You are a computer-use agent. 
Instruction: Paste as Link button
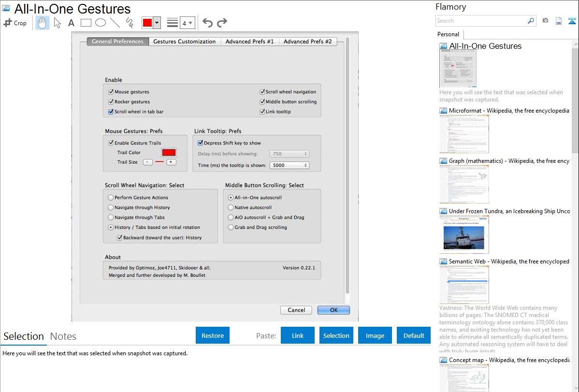(x=298, y=335)
